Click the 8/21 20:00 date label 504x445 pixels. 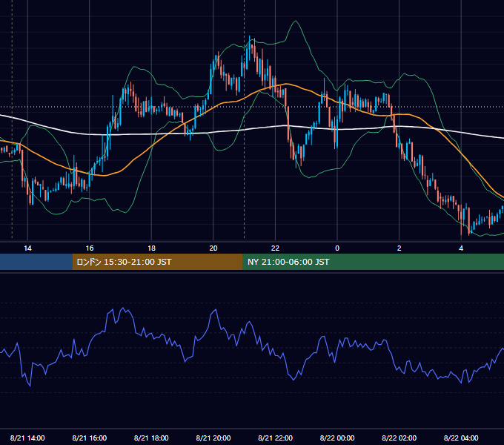213,438
